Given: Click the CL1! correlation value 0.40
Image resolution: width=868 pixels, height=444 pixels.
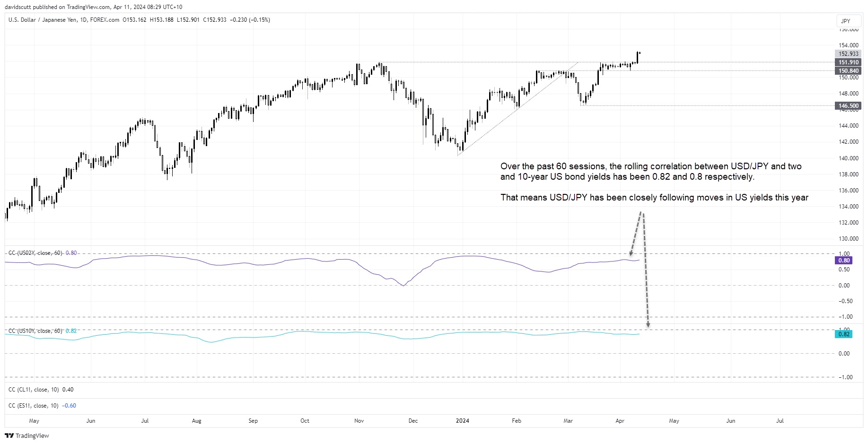Looking at the screenshot, I should [x=68, y=390].
